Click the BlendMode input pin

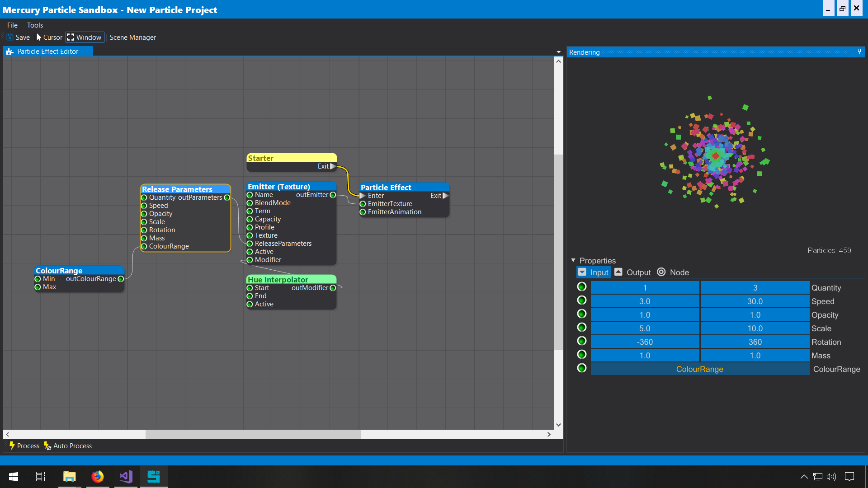click(x=250, y=203)
